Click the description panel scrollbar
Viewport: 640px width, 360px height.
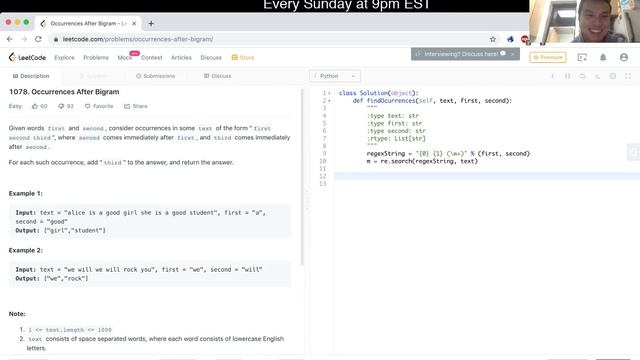pos(302,177)
